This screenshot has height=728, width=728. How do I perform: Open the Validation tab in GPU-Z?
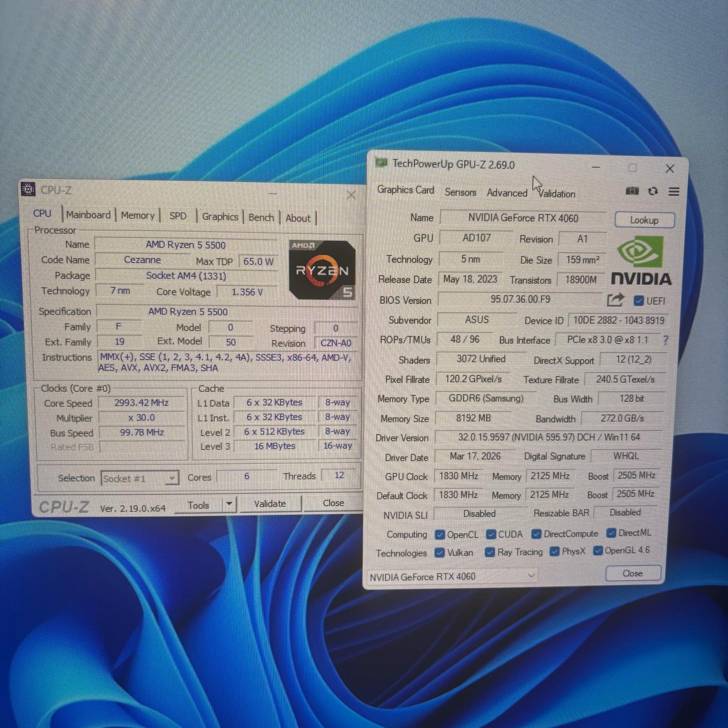pos(557,194)
